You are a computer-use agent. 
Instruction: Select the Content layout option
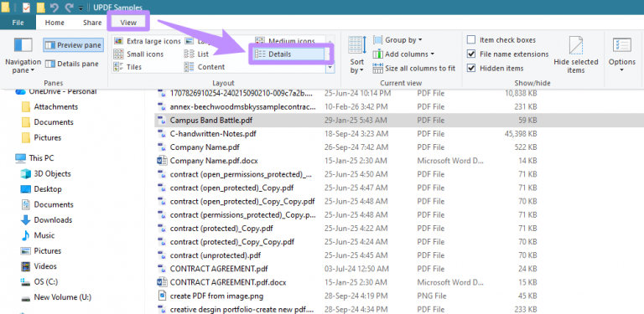[x=205, y=67]
